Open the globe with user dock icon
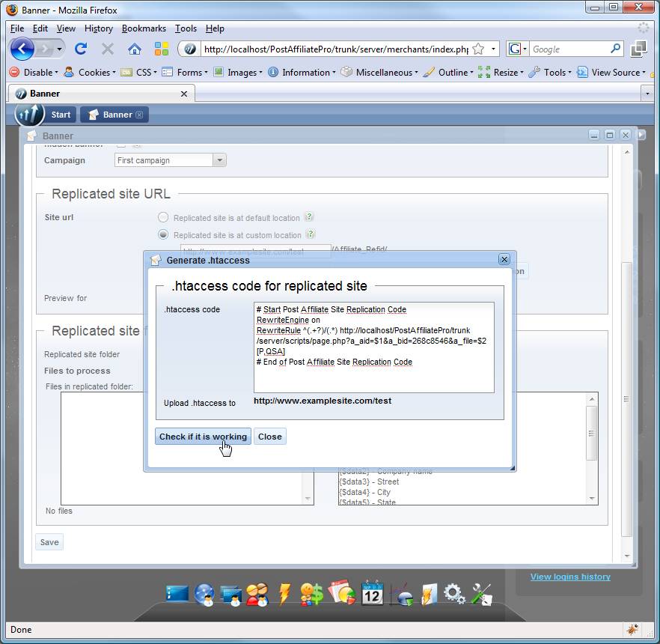This screenshot has height=644, width=660. [x=204, y=595]
